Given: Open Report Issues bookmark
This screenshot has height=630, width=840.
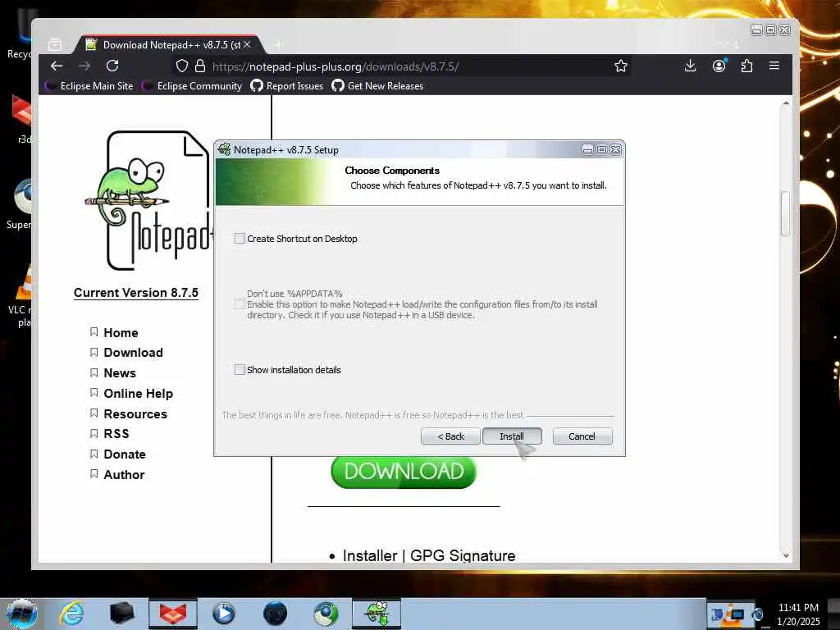Looking at the screenshot, I should coord(287,85).
